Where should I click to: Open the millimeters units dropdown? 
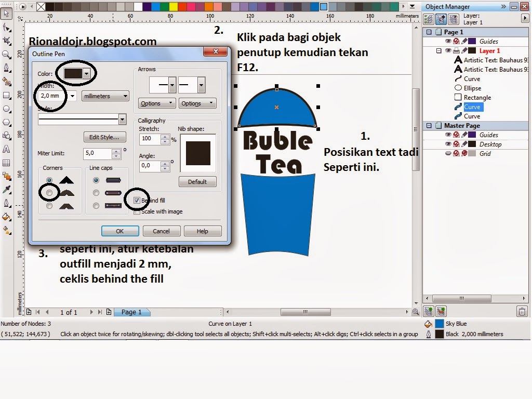pyautogui.click(x=125, y=96)
